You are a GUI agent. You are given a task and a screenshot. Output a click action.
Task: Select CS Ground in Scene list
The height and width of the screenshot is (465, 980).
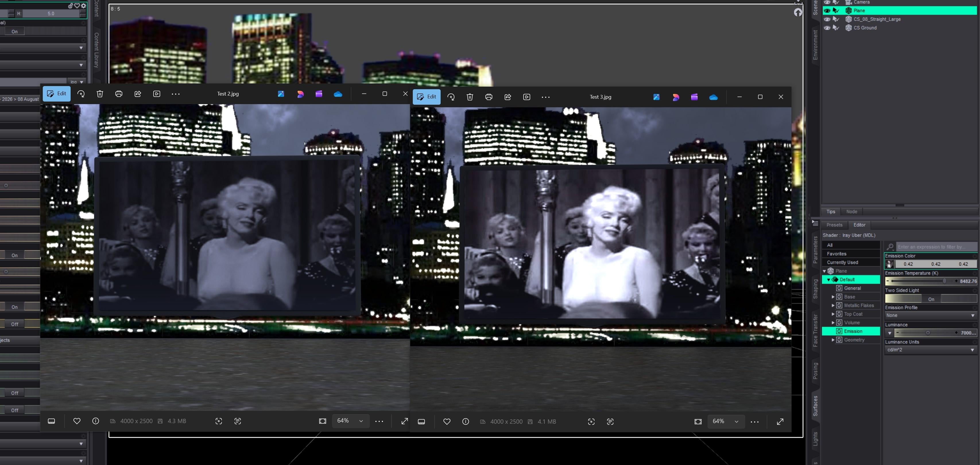click(865, 28)
